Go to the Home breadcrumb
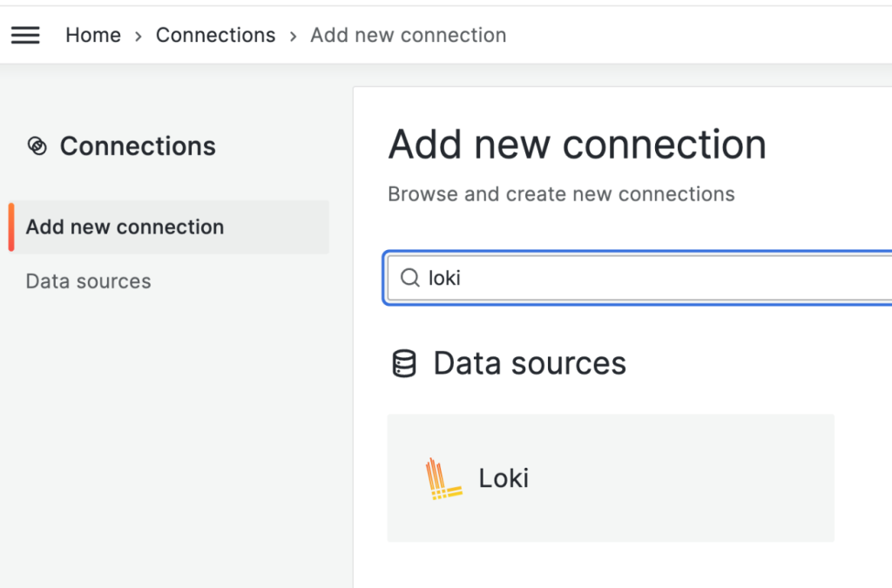 pos(93,35)
